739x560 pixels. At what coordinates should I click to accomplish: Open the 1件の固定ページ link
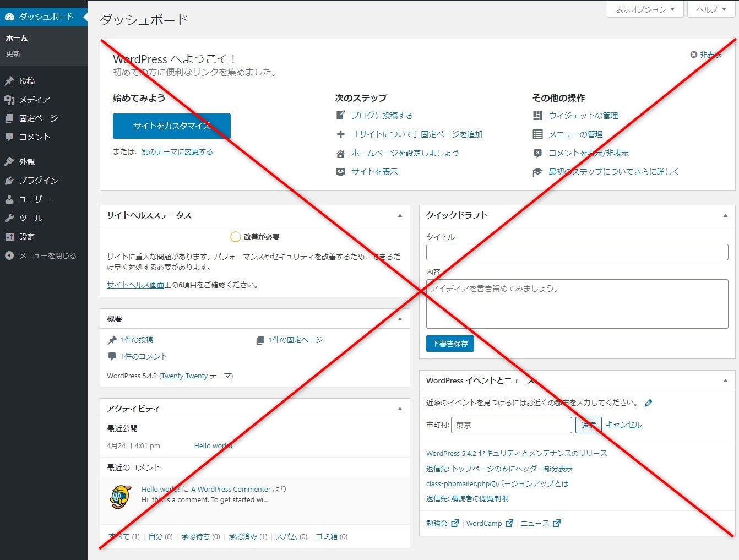point(296,340)
